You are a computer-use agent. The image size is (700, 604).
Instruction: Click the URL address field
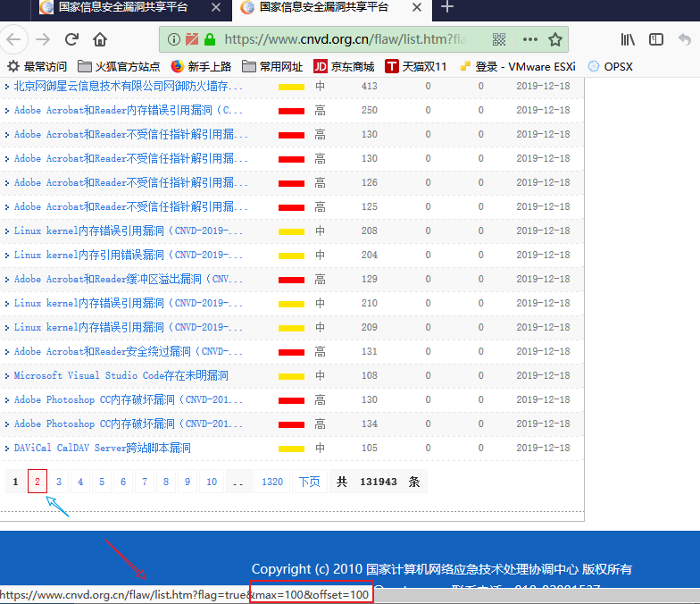coord(345,39)
